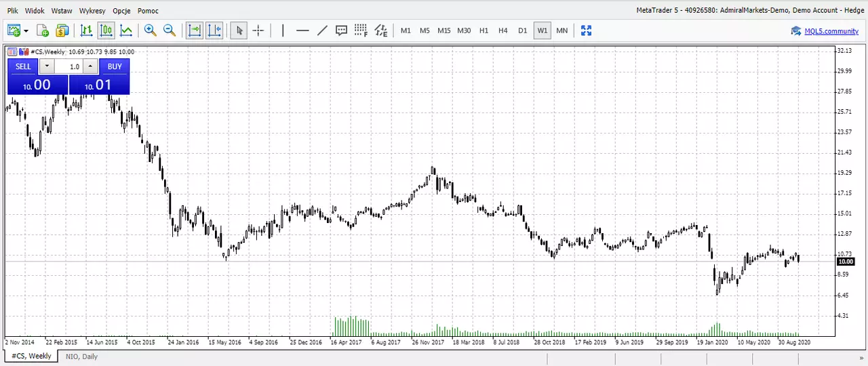Decrease the trade volume with down arrow
Image resolution: width=868 pixels, height=366 pixels.
(x=46, y=66)
